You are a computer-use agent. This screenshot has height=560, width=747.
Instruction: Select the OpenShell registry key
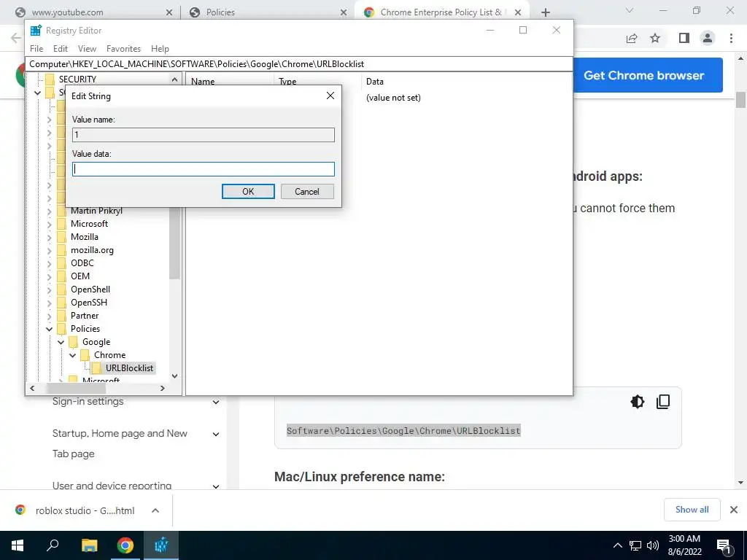click(x=90, y=289)
